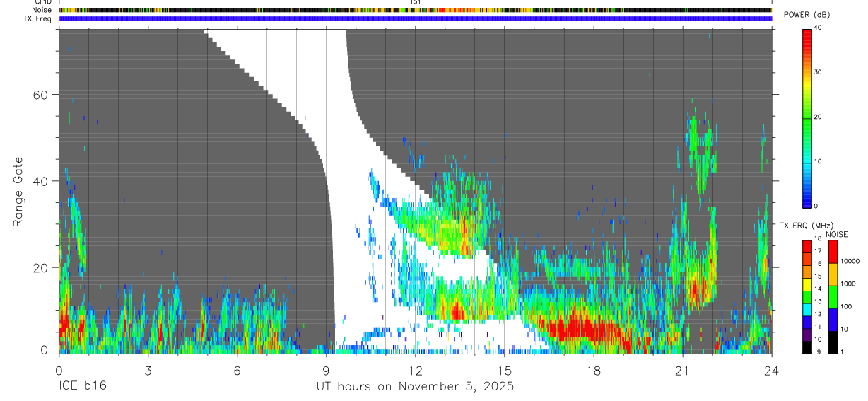Viewport: 868px width, 401px height.
Task: Click the blue TX Freq strip bar
Action: point(415,18)
